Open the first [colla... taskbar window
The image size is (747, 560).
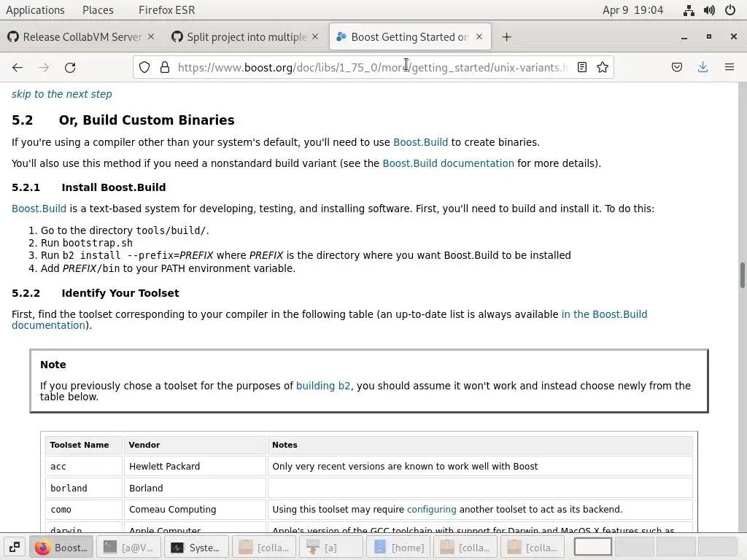(x=263, y=547)
